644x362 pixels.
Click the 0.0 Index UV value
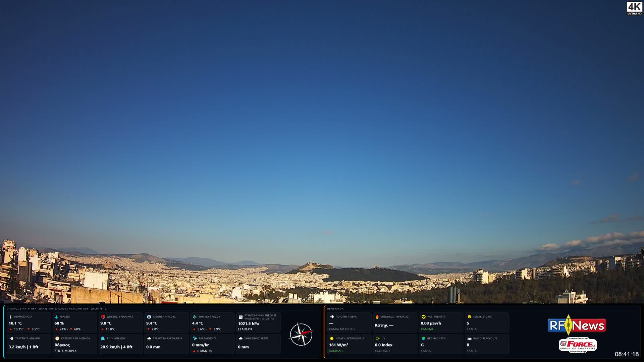383,345
